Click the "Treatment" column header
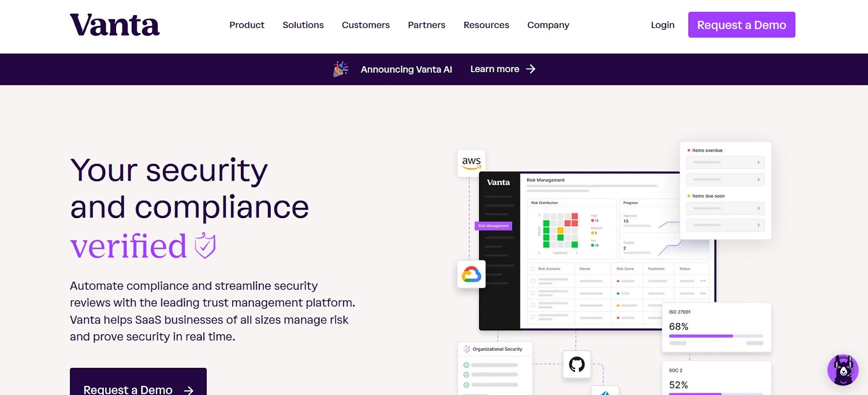 656,269
